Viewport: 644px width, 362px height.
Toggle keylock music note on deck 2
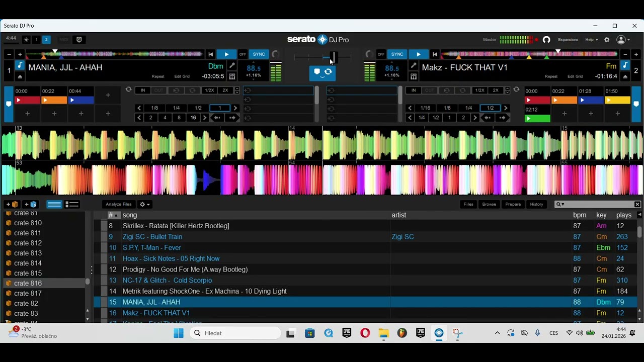point(625,65)
